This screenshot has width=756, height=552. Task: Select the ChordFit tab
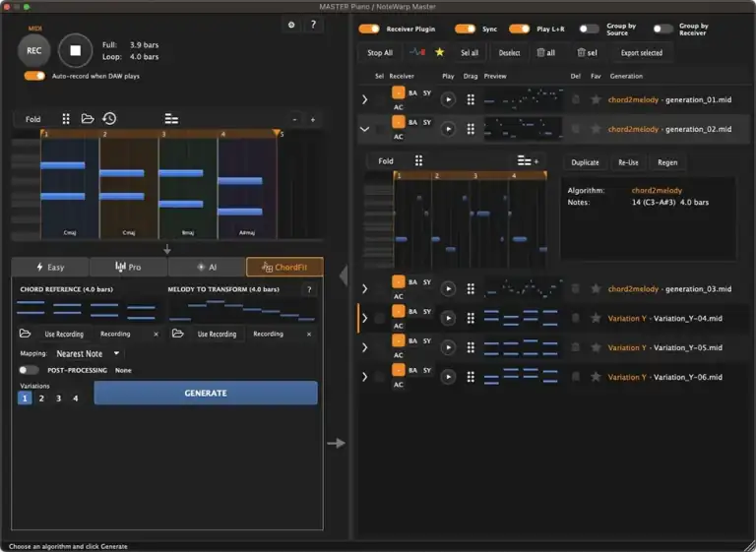coord(284,267)
